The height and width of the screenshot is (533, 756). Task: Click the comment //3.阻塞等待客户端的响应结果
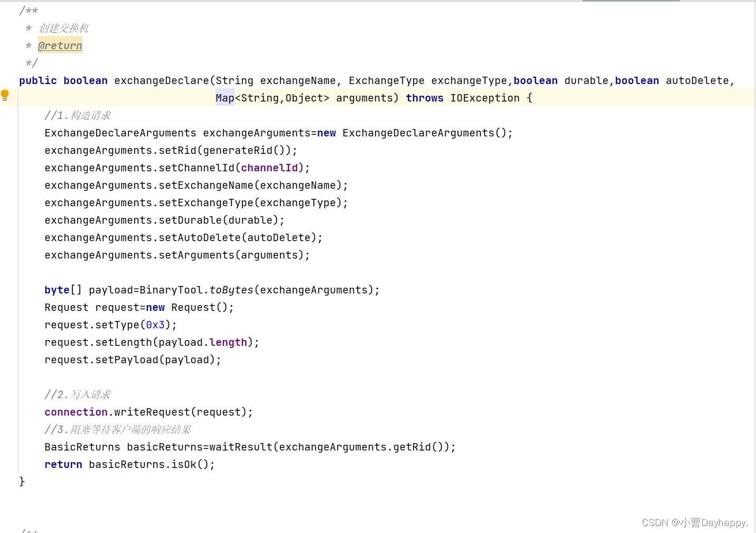118,429
